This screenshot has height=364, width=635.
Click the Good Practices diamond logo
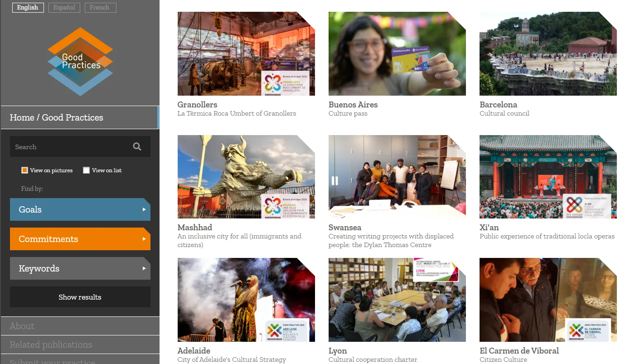pyautogui.click(x=80, y=61)
